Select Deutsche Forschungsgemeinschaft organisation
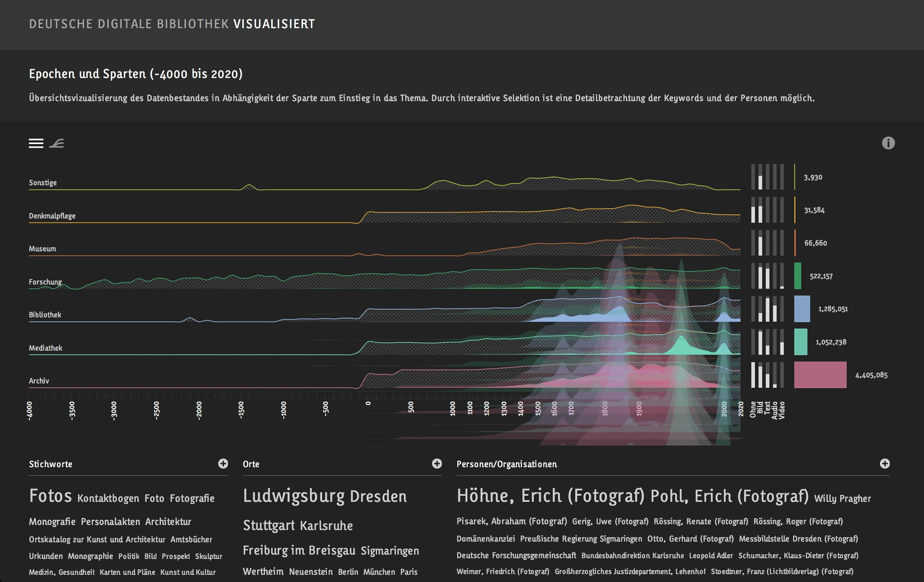The height and width of the screenshot is (582, 924). (x=516, y=555)
